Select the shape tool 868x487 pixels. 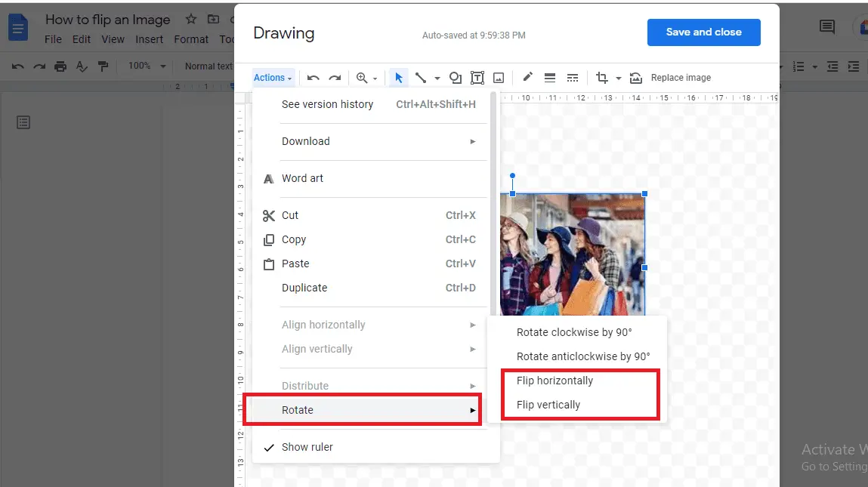(x=456, y=77)
